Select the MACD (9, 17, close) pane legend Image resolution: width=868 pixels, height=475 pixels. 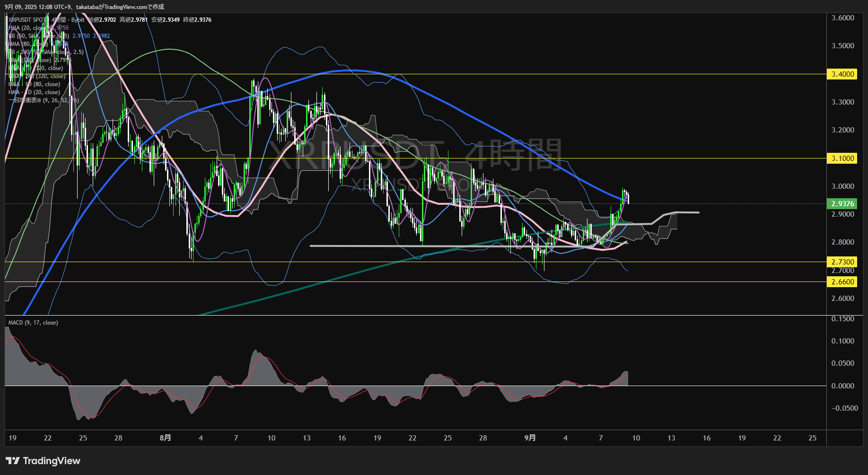pyautogui.click(x=33, y=323)
